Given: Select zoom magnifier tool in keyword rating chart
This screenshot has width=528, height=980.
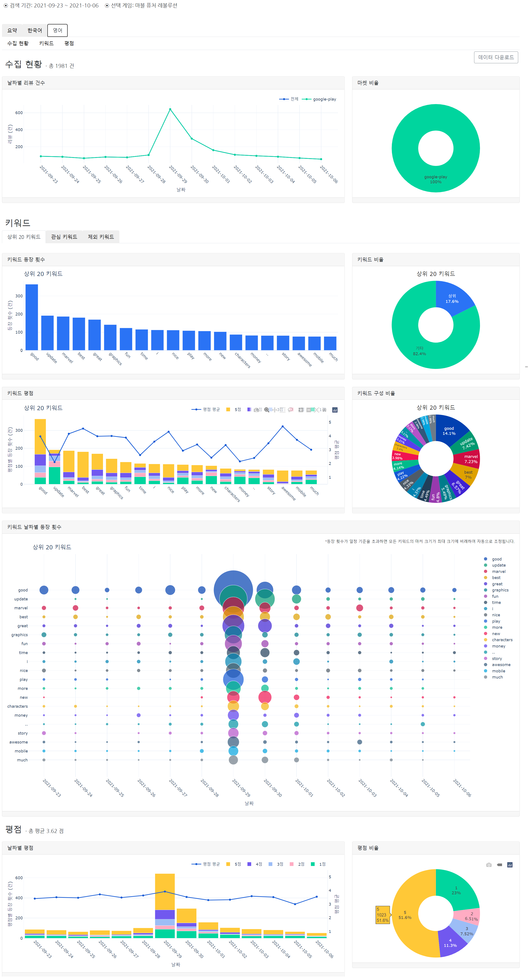Looking at the screenshot, I should 267,410.
